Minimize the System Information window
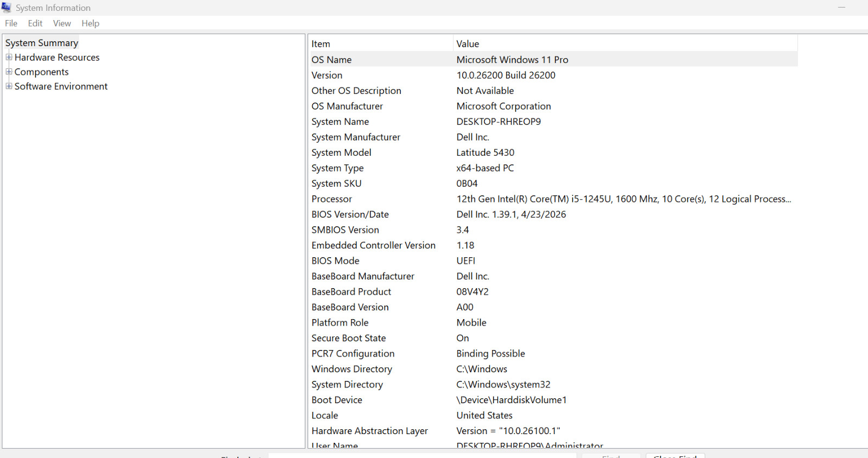 click(x=841, y=8)
